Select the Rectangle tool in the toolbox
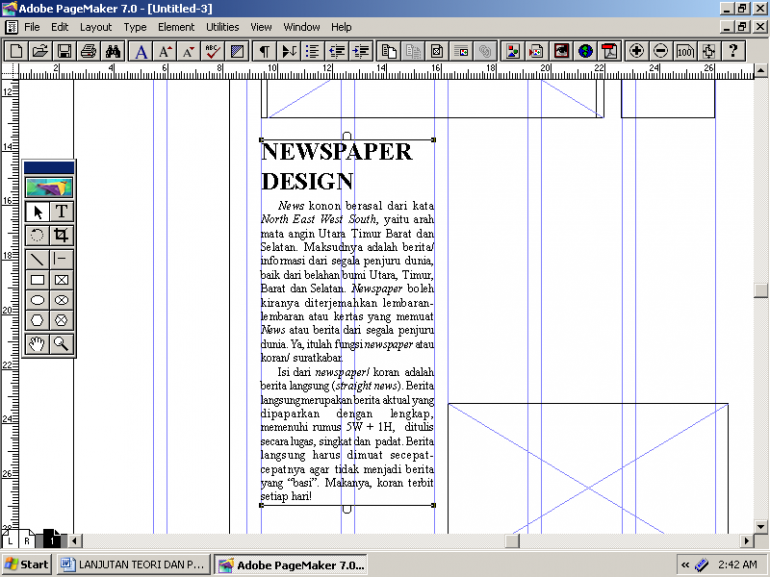This screenshot has width=770, height=577. coord(37,280)
